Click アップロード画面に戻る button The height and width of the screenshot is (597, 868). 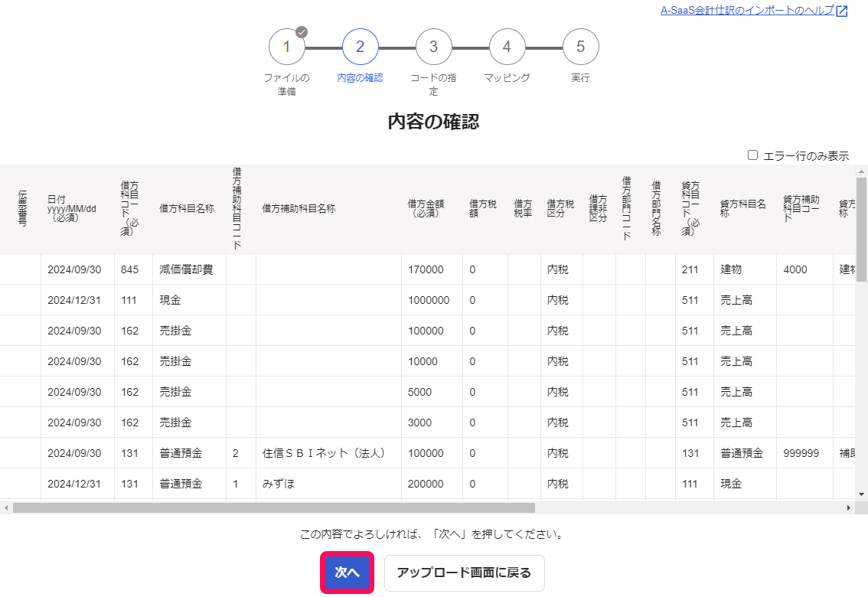(465, 573)
